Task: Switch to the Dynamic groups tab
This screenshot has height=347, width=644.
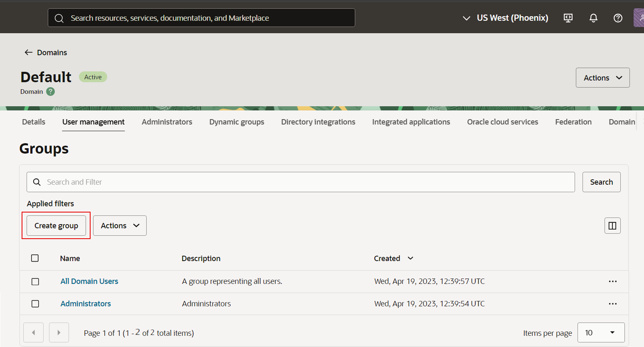Action: 236,122
